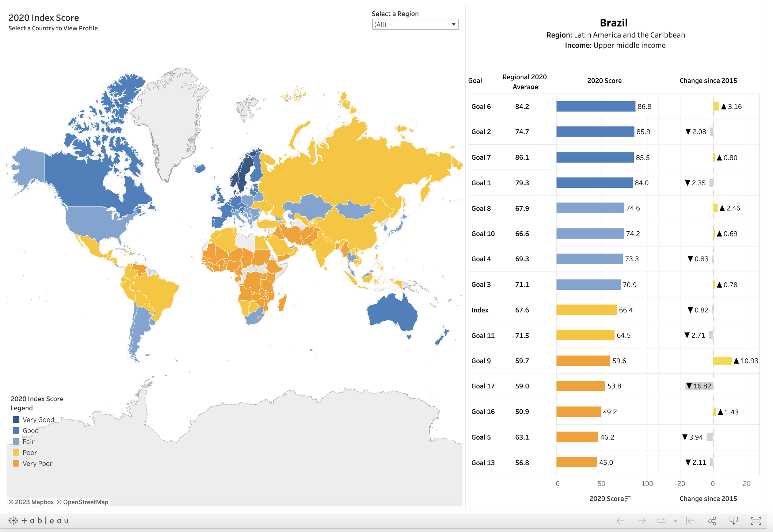Click the Goal 17 row label
The height and width of the screenshot is (532, 773).
point(483,386)
